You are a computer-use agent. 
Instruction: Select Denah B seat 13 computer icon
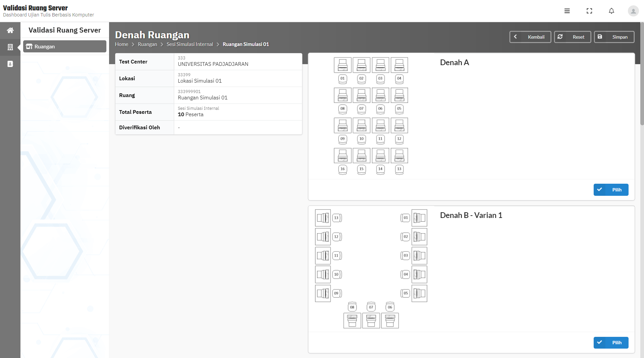(x=323, y=218)
